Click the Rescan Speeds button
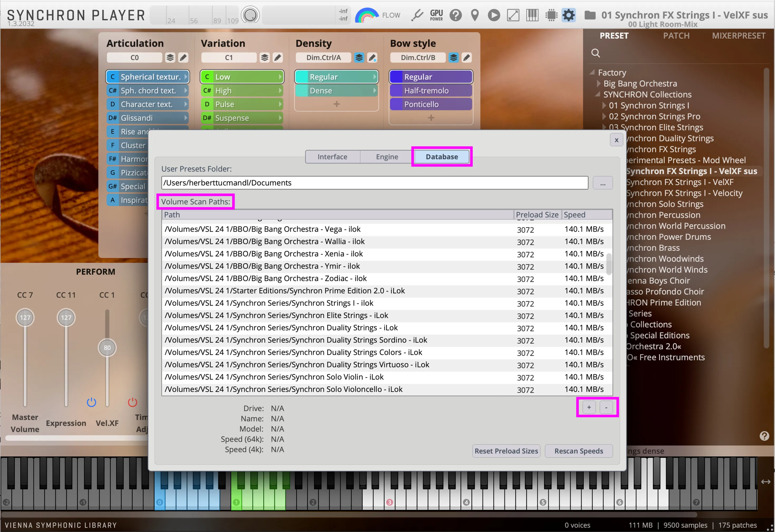 (x=579, y=451)
